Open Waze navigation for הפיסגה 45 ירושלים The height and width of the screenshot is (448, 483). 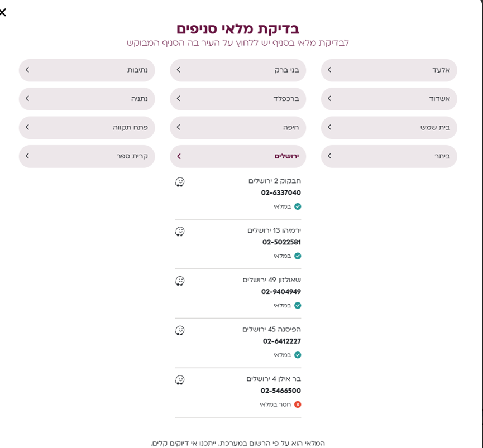tap(180, 330)
